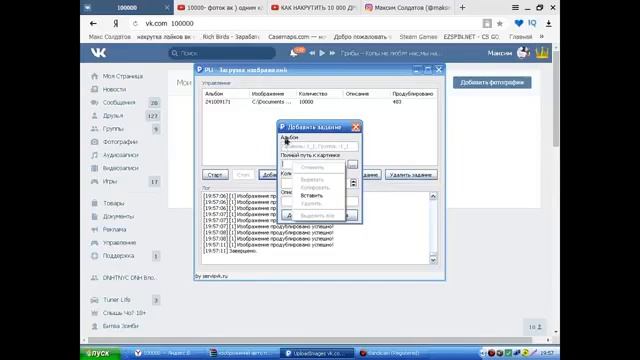Open the VK logo home page
Screen dimensions: 640x360
point(98,53)
